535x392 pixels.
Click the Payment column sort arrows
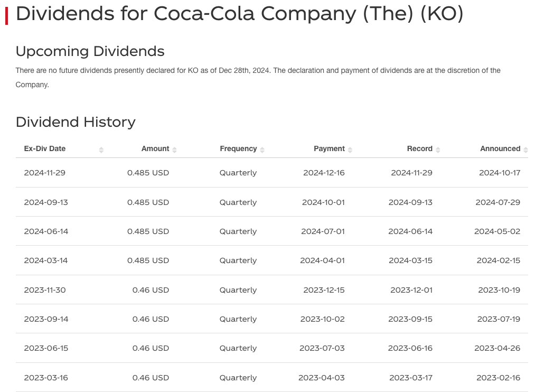(350, 150)
